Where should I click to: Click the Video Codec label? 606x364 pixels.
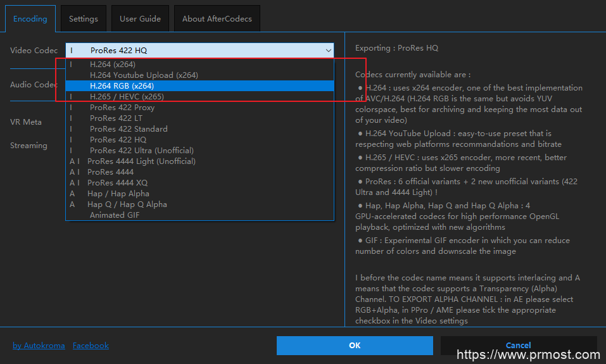34,50
